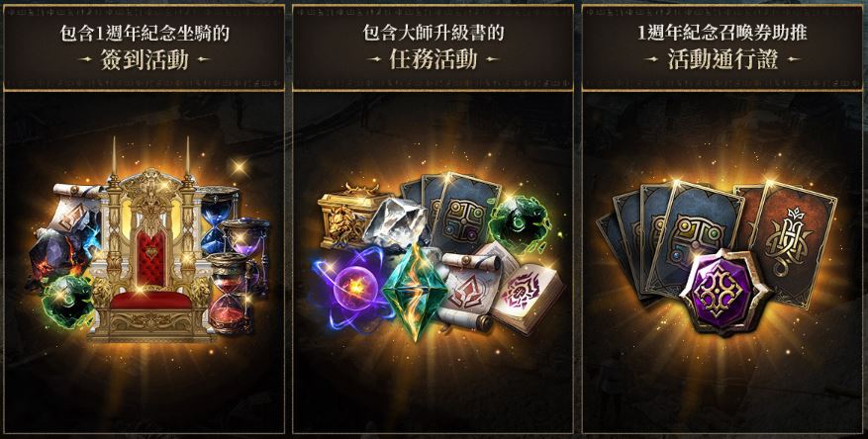Click the red sand hourglass icon
Image resolution: width=868 pixels, height=439 pixels.
pos(230,294)
